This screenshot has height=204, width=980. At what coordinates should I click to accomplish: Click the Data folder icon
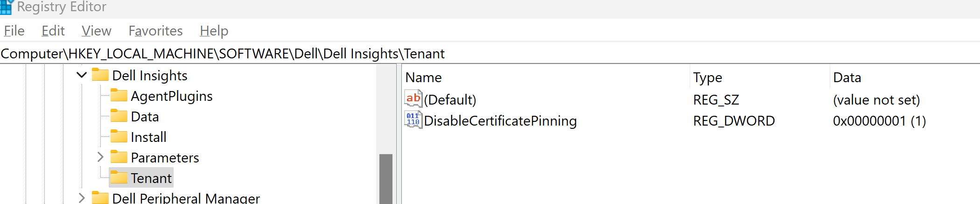pos(119,116)
